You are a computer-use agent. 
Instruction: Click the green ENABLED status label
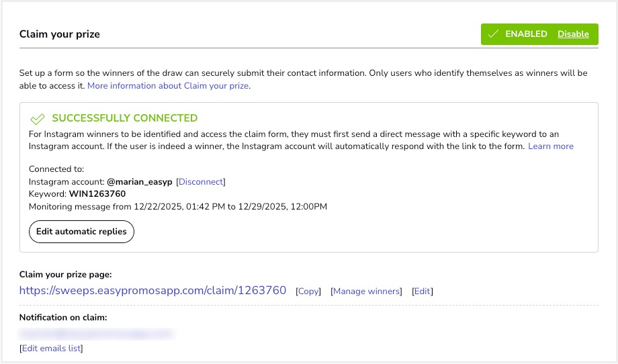coord(526,34)
